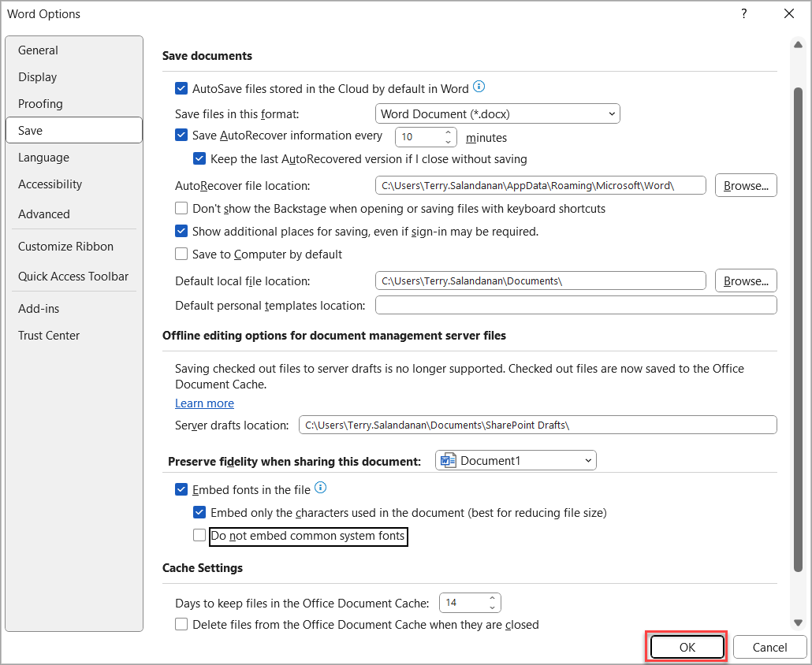Go to the Accessibility category
This screenshot has height=665, width=812.
(74, 184)
